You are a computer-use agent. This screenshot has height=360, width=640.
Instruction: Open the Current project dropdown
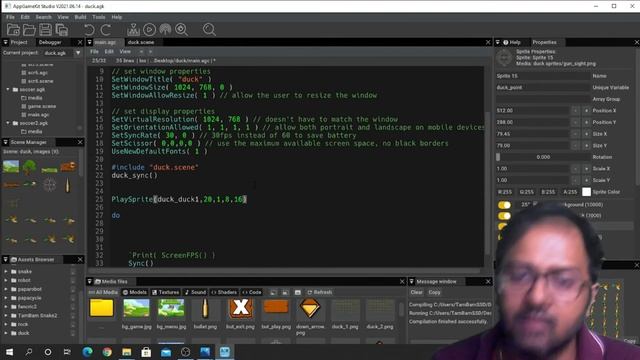coord(78,53)
